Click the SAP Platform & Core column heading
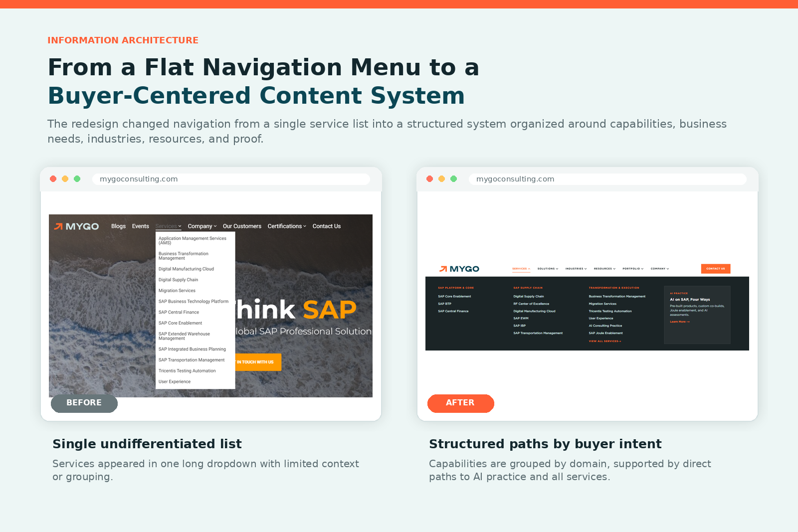 [x=456, y=288]
